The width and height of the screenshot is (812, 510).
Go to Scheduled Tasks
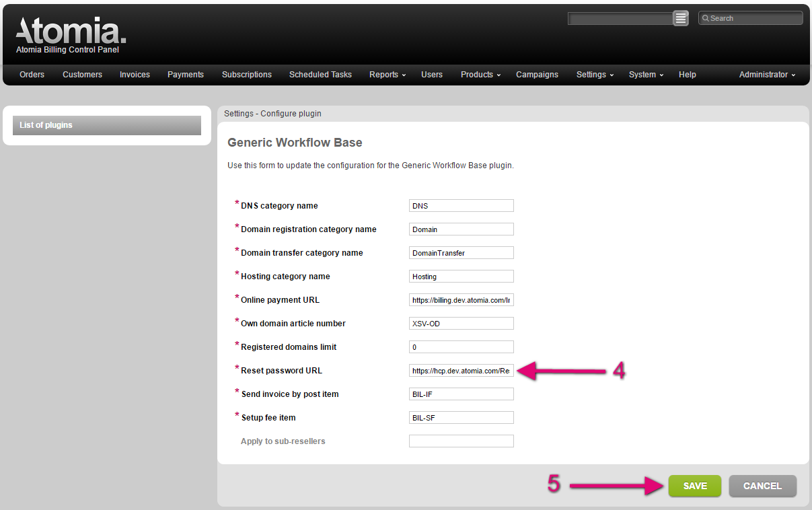[x=320, y=75]
